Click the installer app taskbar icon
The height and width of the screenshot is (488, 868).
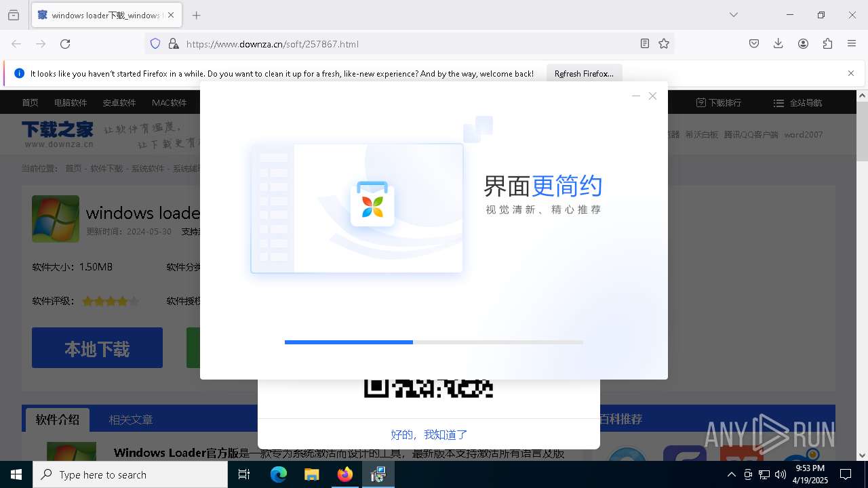click(378, 474)
